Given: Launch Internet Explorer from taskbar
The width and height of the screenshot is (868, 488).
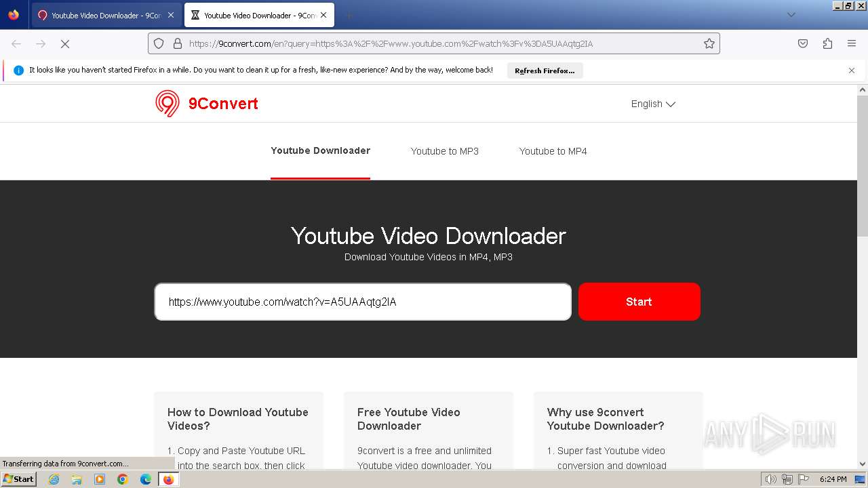Looking at the screenshot, I should tap(54, 479).
